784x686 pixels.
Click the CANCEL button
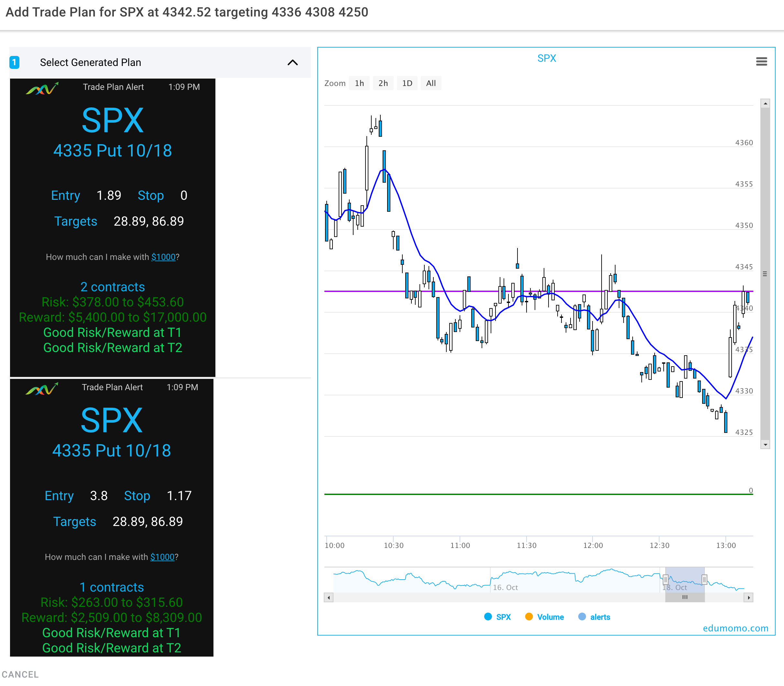(x=20, y=674)
